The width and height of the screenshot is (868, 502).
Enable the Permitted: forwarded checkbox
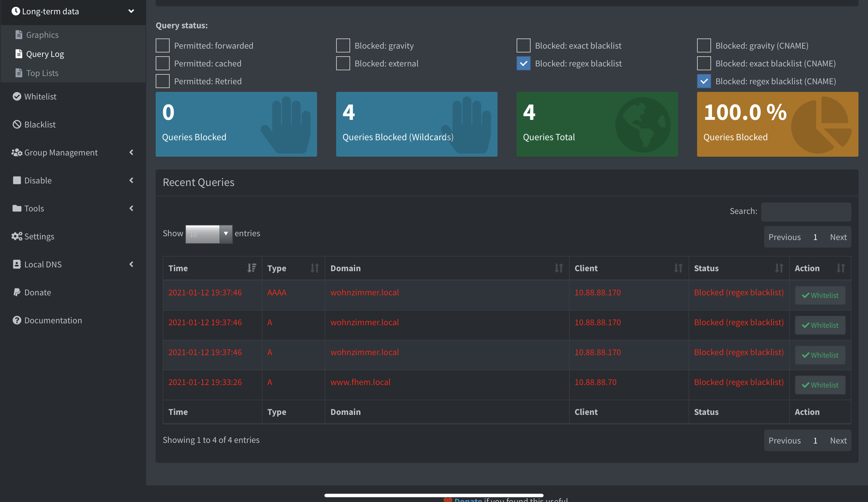coord(163,45)
